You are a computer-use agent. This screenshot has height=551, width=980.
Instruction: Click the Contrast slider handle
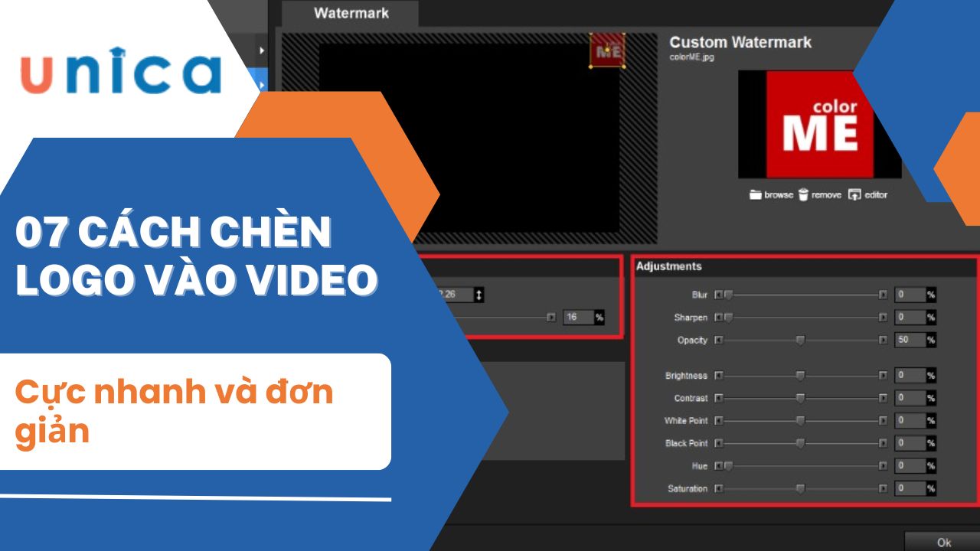(801, 398)
